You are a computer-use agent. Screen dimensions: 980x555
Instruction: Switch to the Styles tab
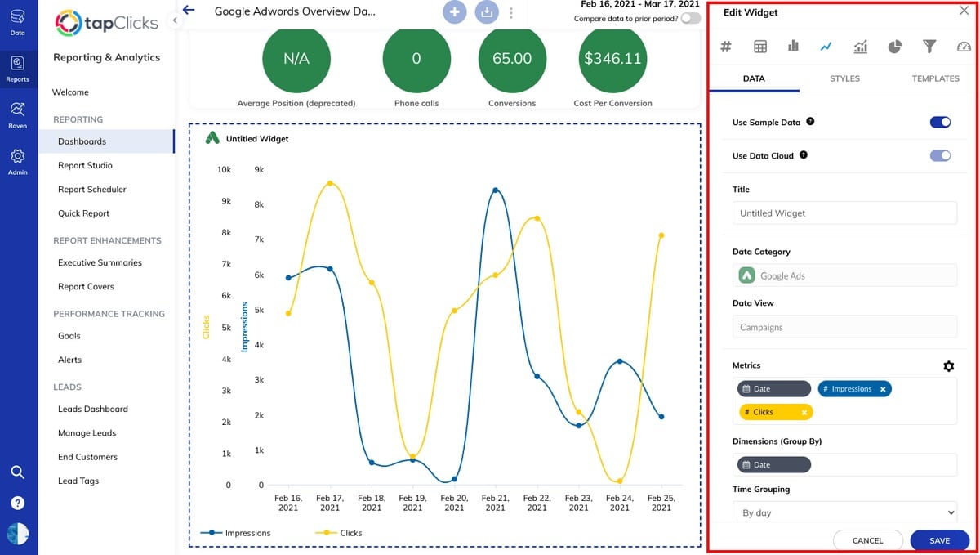(844, 78)
